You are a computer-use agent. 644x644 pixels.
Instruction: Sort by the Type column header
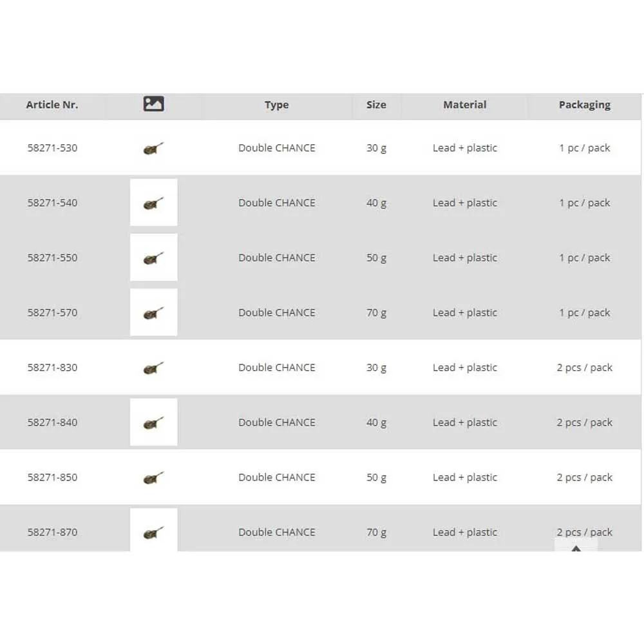point(276,105)
